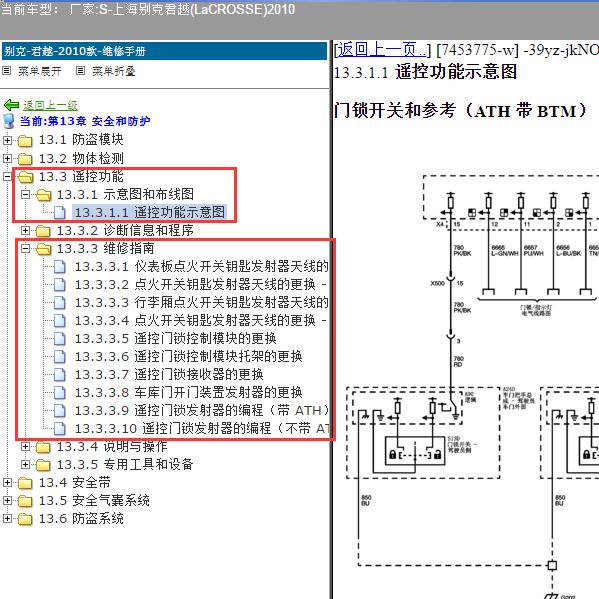599x599 pixels.
Task: Expand the 13.4 安全带 node
Action: [7, 482]
